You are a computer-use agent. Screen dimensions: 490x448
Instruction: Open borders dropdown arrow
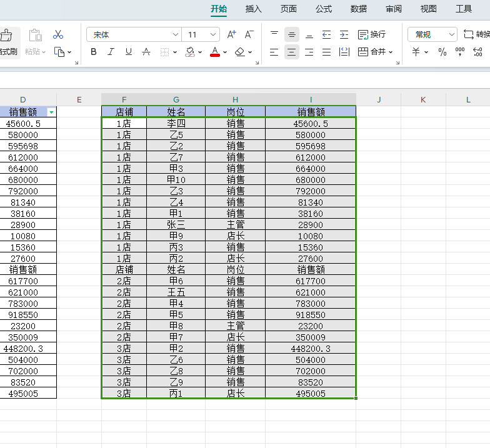pos(175,52)
